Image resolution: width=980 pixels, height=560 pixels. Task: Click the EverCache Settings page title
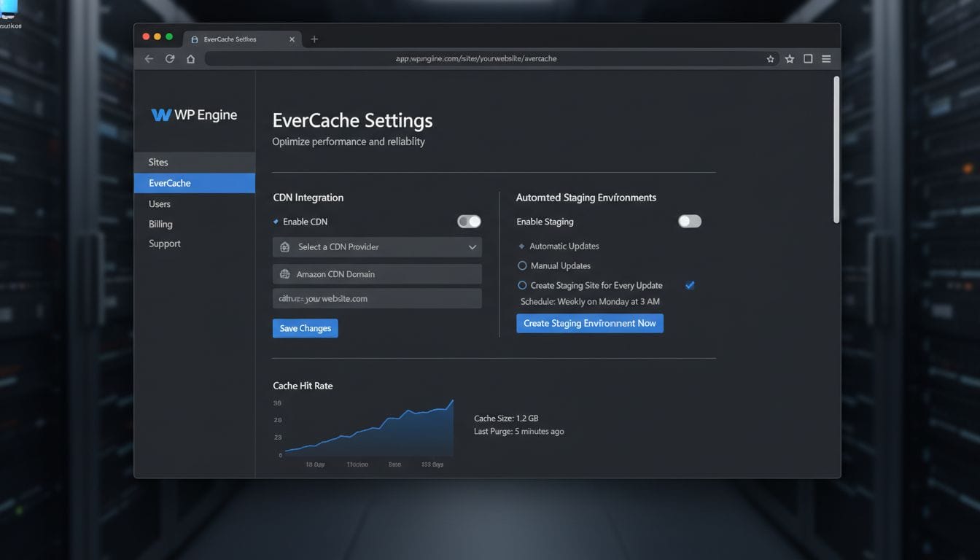point(352,120)
